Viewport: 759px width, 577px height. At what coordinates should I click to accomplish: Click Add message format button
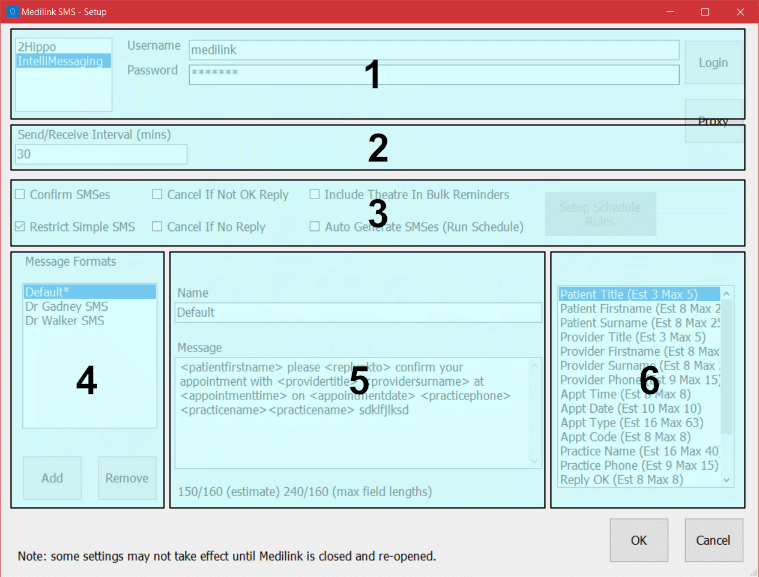(x=52, y=478)
